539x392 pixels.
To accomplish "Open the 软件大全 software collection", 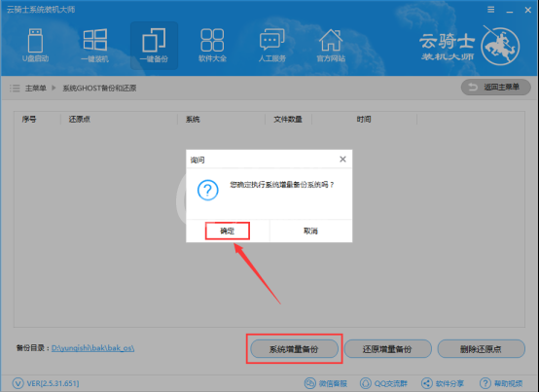I will [212, 46].
